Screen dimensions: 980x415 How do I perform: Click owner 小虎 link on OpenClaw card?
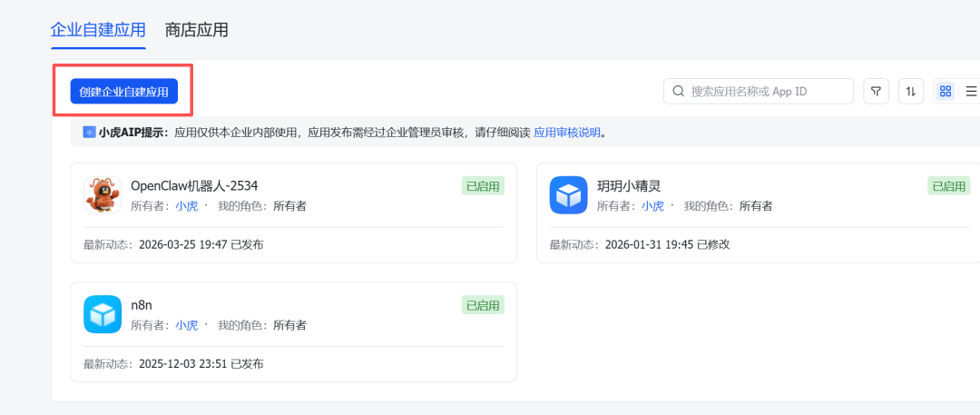point(186,206)
